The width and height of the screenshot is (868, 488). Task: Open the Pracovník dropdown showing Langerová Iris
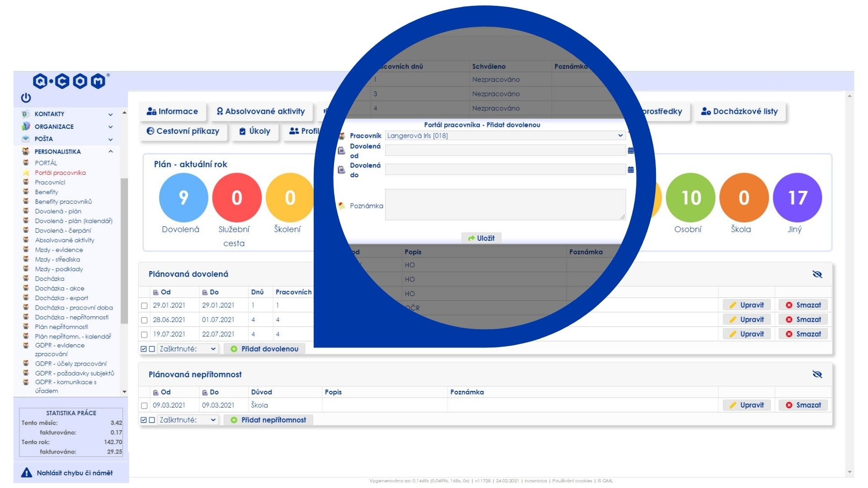click(x=505, y=136)
